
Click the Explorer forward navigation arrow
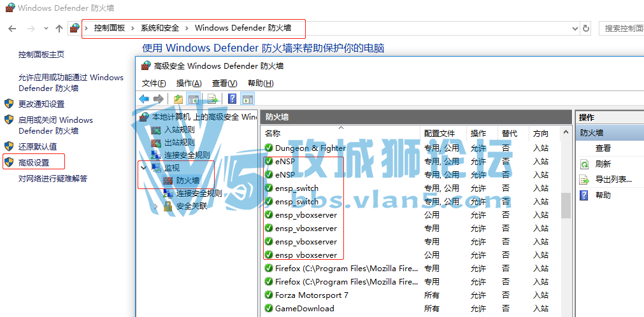[x=31, y=29]
